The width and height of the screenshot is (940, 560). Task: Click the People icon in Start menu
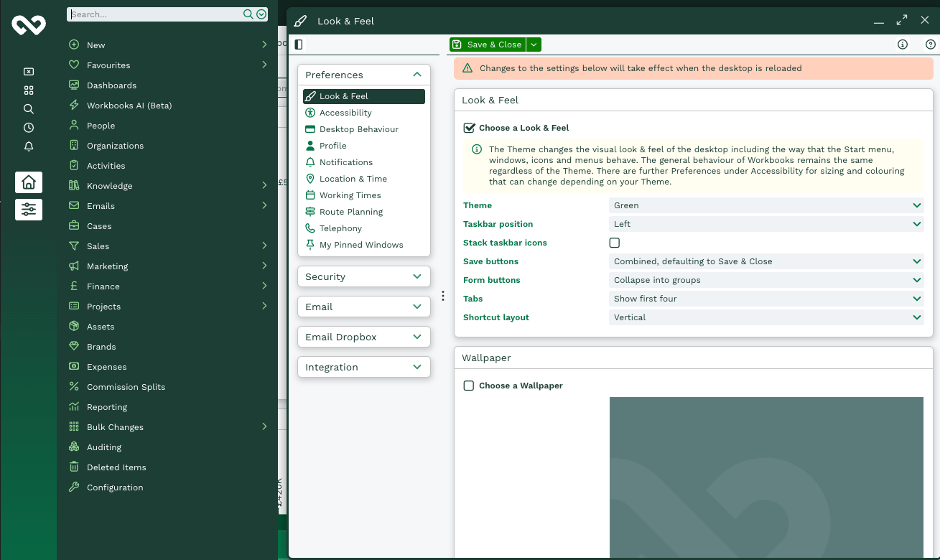click(74, 125)
